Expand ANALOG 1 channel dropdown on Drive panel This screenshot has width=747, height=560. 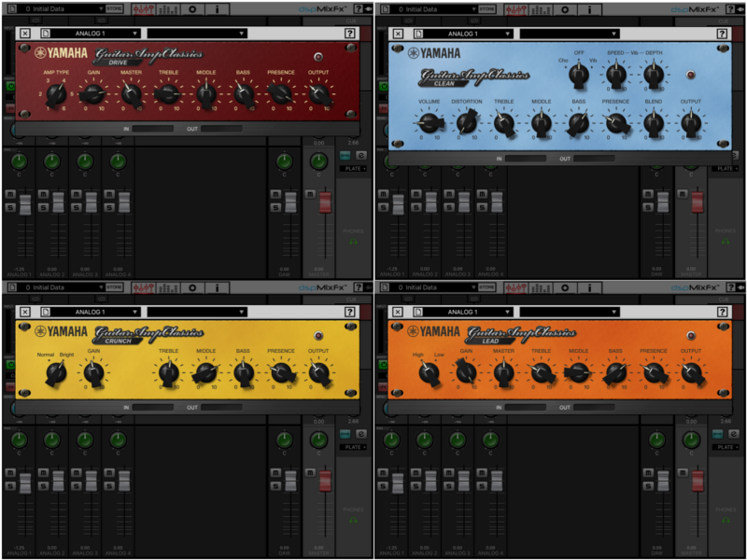95,34
